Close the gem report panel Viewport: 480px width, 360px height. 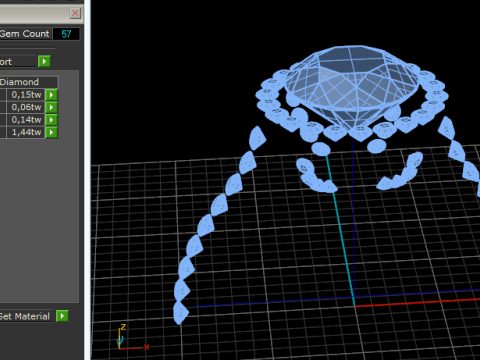tap(75, 13)
